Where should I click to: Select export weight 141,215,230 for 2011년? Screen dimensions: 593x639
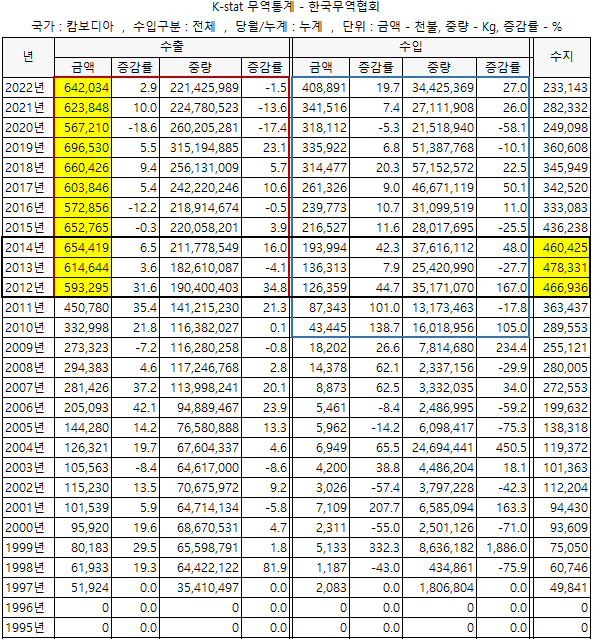201,307
